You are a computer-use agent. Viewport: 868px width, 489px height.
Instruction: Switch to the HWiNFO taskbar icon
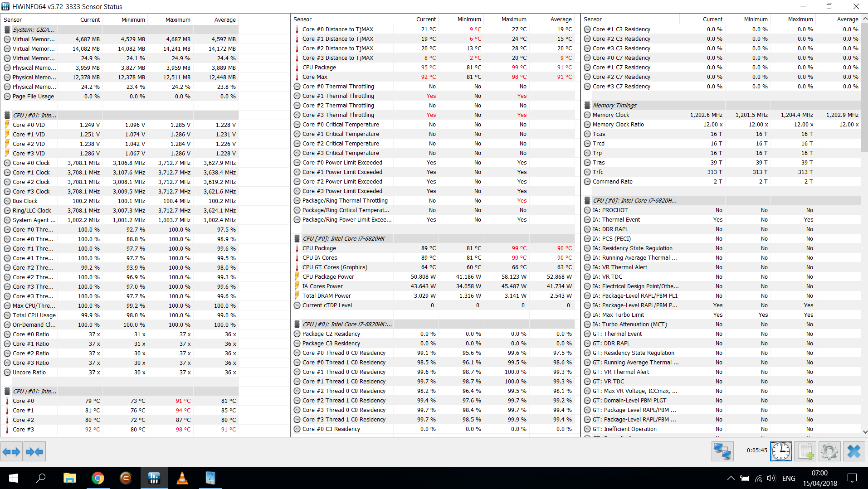pos(154,478)
